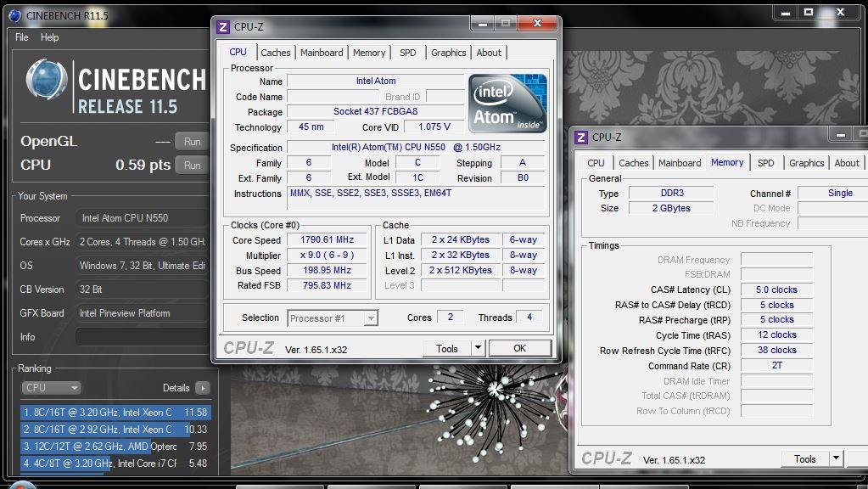Click the Core VID value 1.075 V
The width and height of the screenshot is (868, 489).
(x=434, y=126)
